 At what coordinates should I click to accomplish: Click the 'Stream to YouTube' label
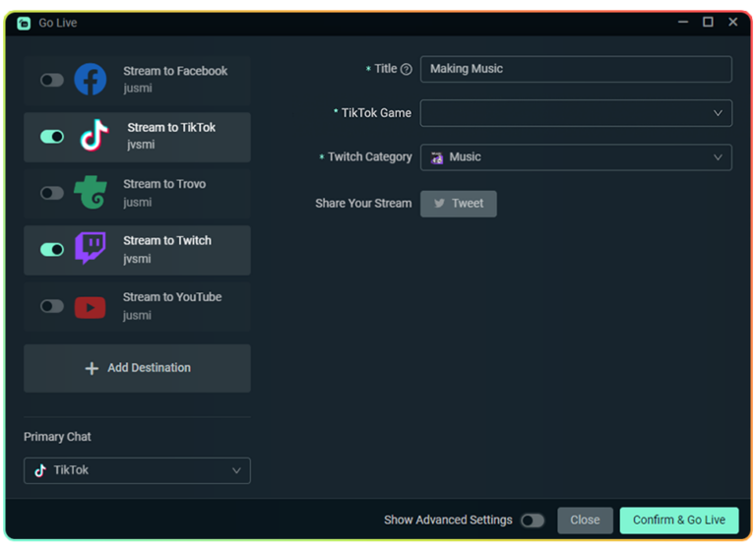pyautogui.click(x=172, y=297)
